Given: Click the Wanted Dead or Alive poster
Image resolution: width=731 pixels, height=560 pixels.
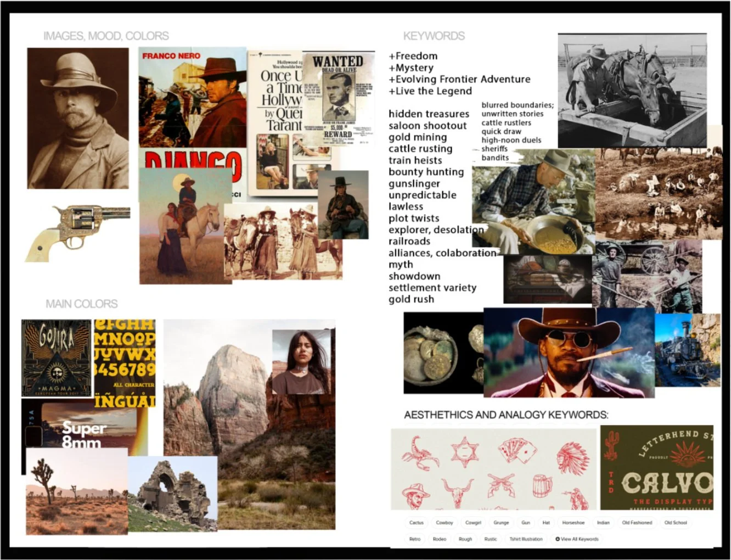Looking at the screenshot, I should click(x=338, y=99).
